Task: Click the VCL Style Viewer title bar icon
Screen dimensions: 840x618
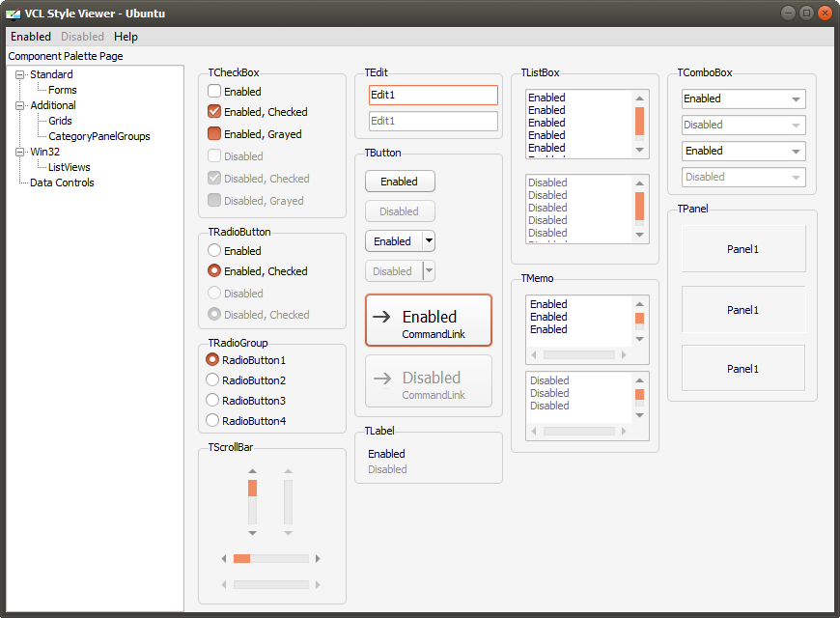Action: (x=13, y=14)
